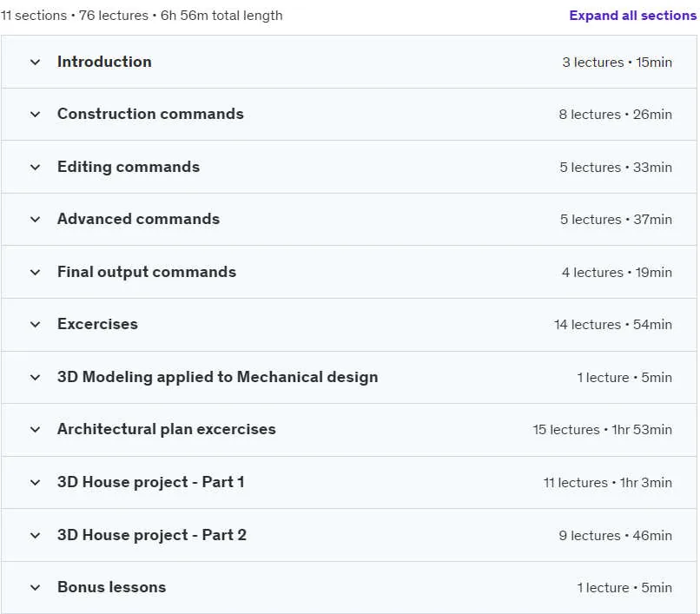Select Architectural plan excercises heading
The width and height of the screenshot is (700, 614).
(x=167, y=429)
